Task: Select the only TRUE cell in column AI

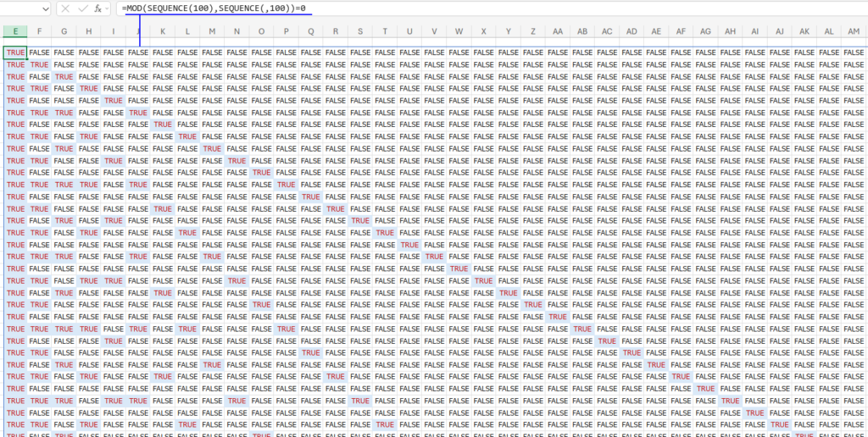Action: (755, 412)
